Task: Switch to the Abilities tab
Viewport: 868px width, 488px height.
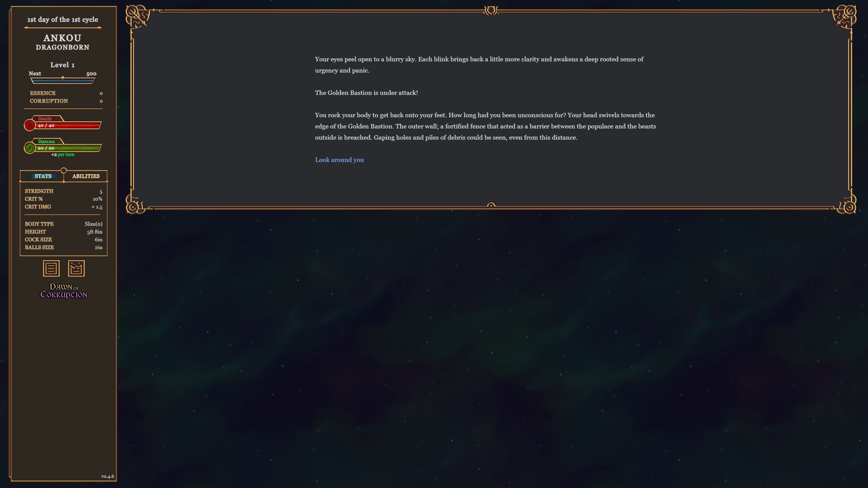Action: tap(86, 176)
